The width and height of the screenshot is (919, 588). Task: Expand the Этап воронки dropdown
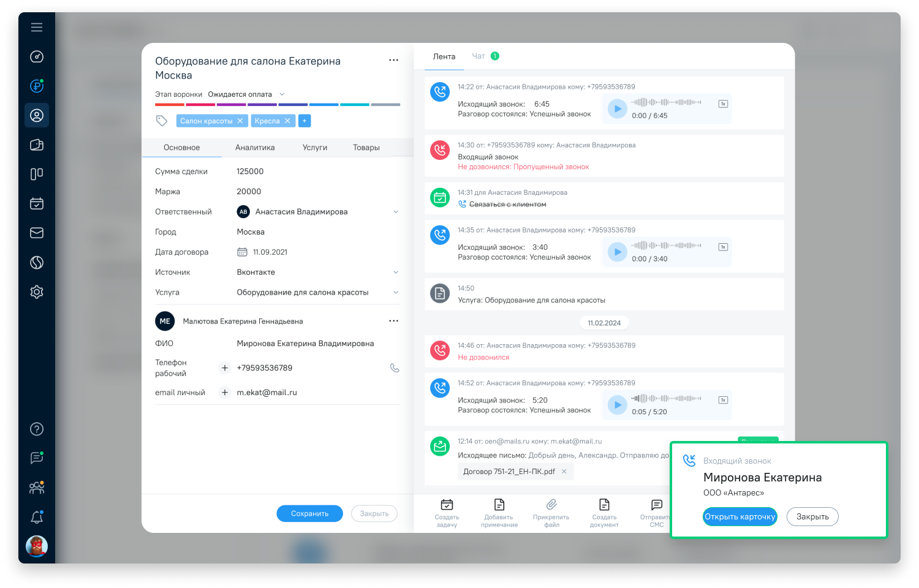pos(282,94)
